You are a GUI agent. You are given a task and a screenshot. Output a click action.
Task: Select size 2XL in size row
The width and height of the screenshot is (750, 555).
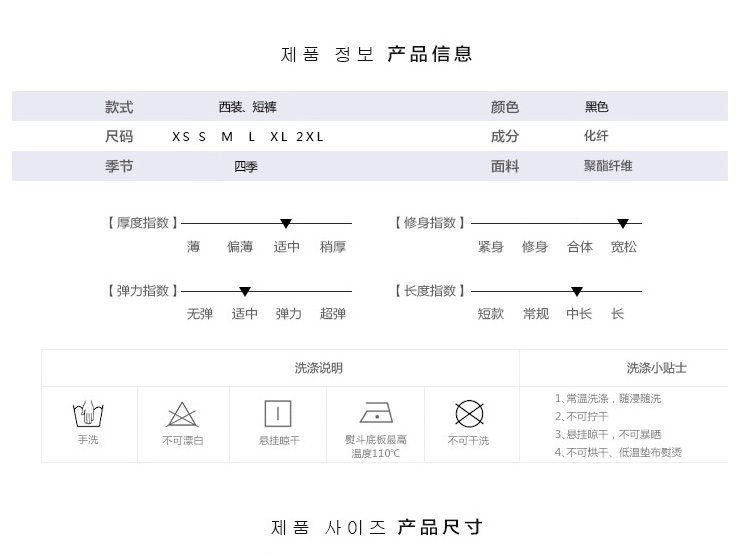(310, 137)
